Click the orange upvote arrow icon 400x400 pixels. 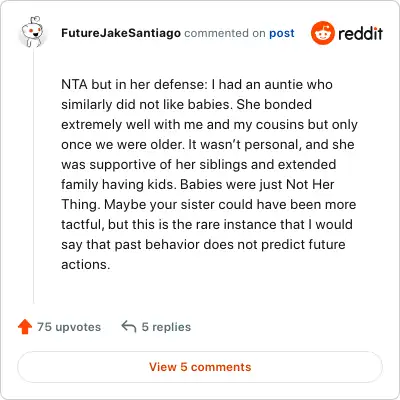pos(25,327)
